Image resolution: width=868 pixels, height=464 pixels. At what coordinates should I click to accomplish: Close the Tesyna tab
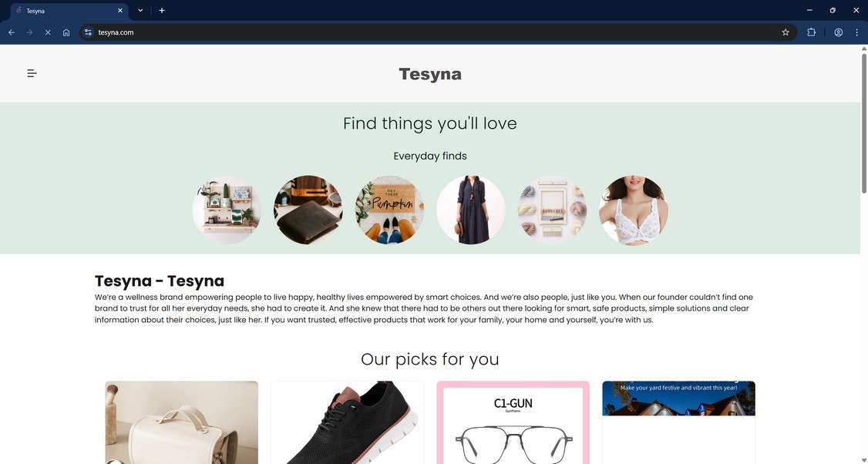tap(120, 11)
